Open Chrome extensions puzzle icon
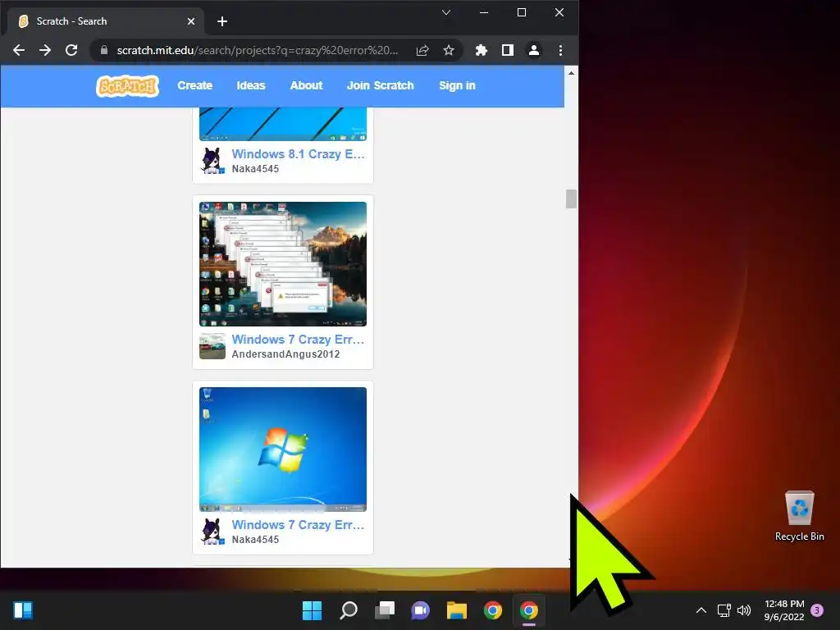The width and height of the screenshot is (840, 630). [481, 50]
